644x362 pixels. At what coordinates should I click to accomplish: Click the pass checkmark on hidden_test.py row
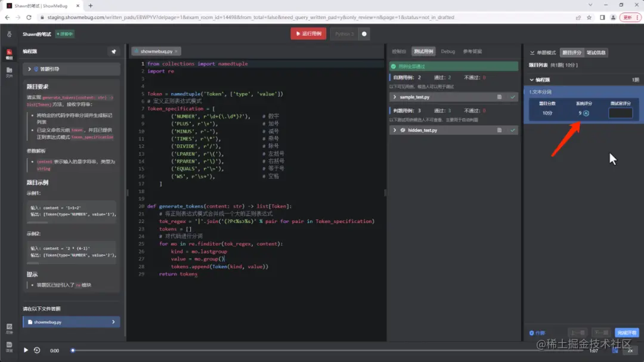[513, 130]
